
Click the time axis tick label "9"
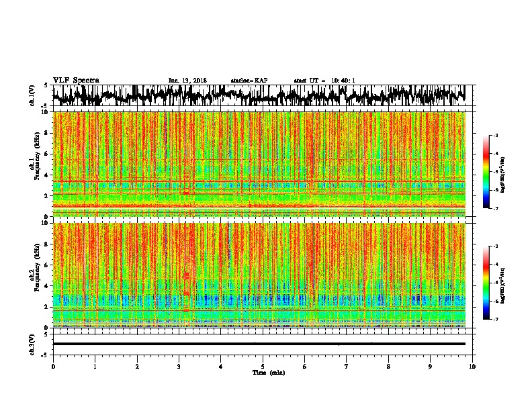[x=430, y=367]
